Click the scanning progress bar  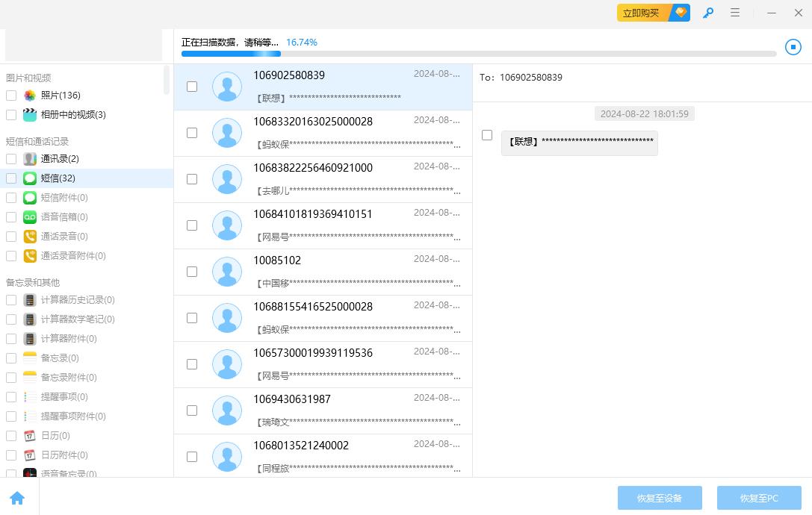pos(478,54)
